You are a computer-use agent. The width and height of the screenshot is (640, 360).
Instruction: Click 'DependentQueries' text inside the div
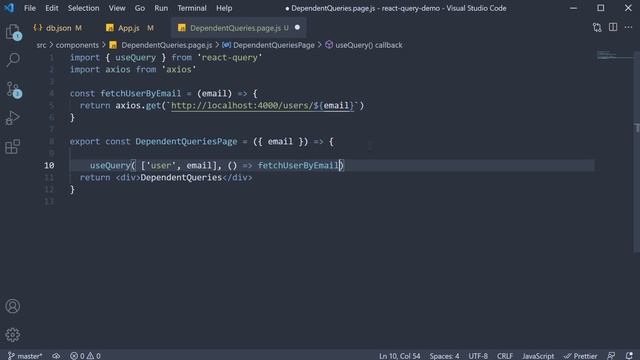pos(181,178)
